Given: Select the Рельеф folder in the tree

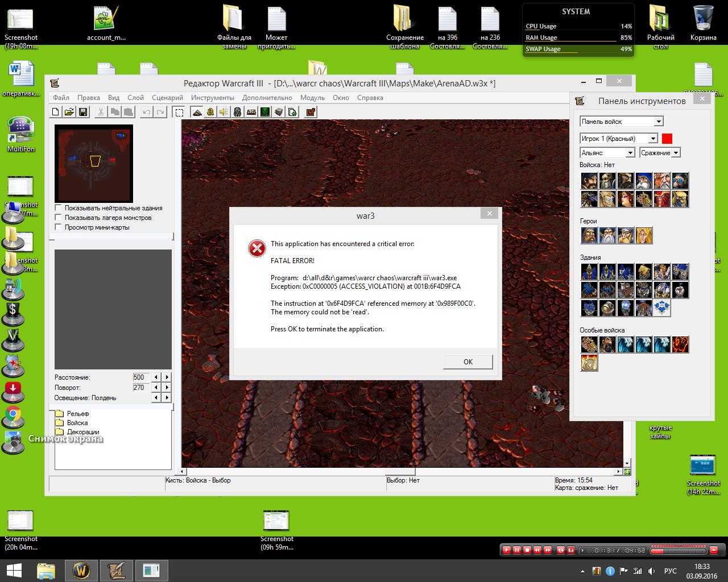Looking at the screenshot, I should [72, 414].
